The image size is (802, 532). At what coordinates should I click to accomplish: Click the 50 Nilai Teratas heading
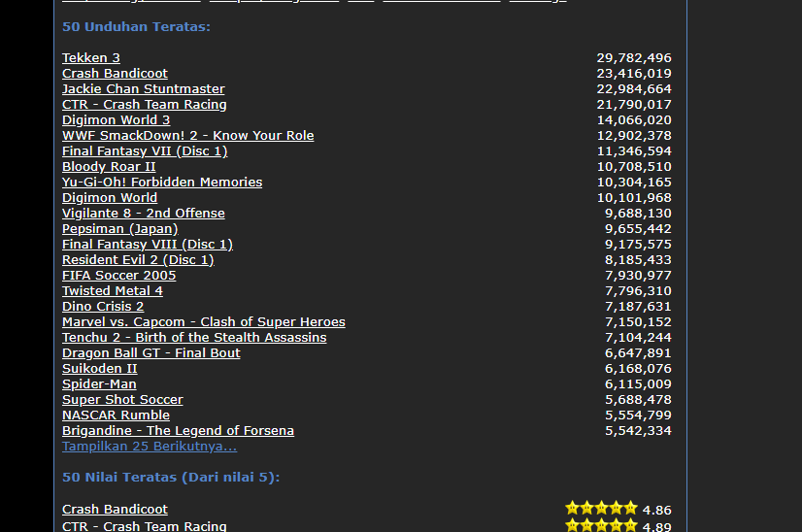pyautogui.click(x=171, y=478)
